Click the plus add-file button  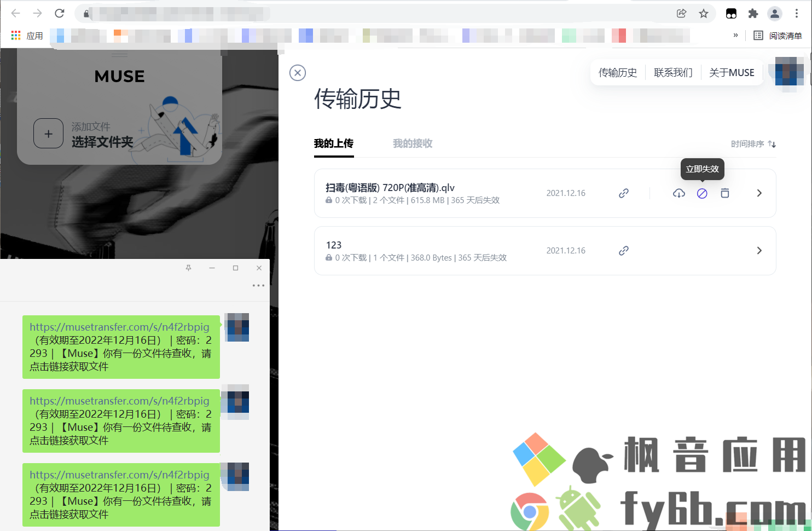49,134
